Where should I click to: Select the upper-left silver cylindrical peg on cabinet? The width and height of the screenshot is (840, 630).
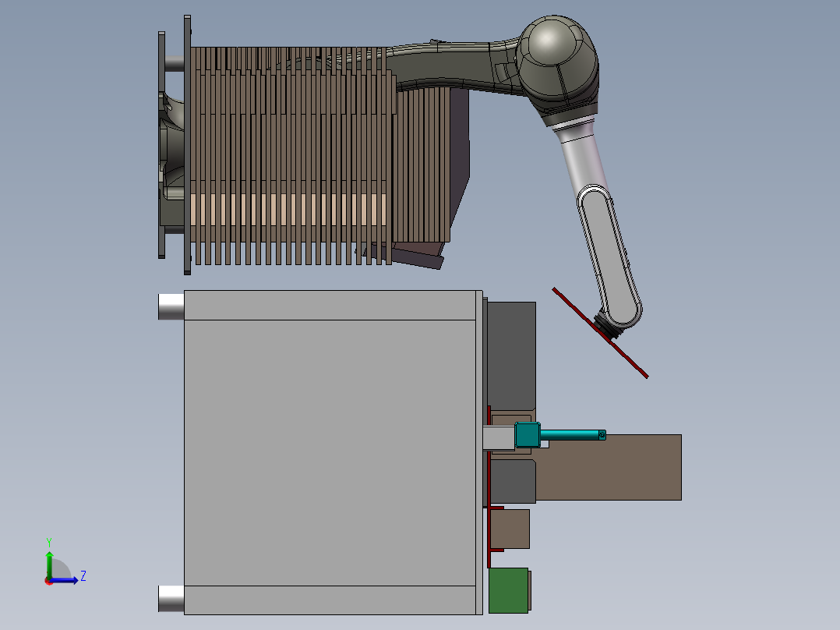click(x=171, y=306)
